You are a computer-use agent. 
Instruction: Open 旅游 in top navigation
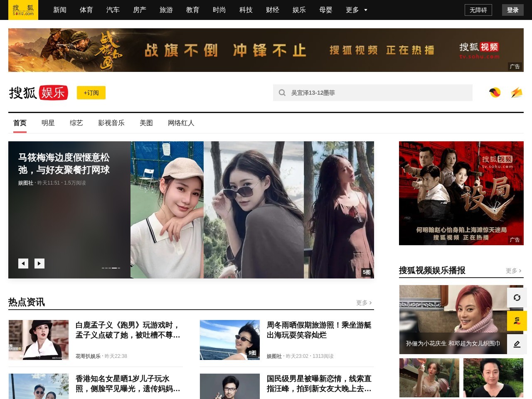[166, 10]
